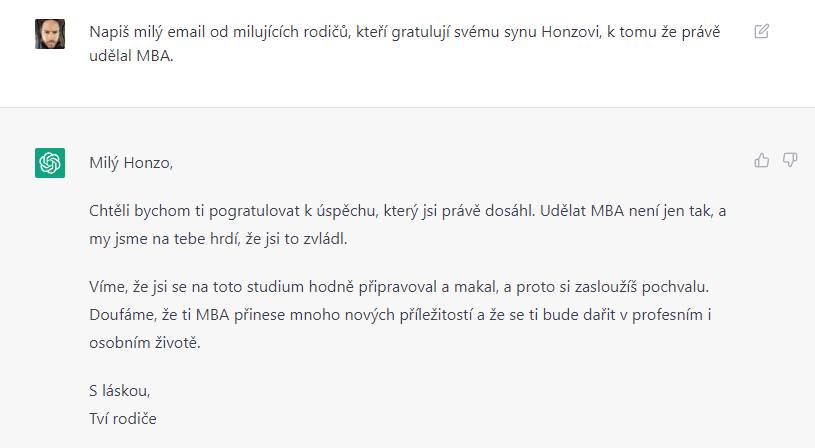Click the signature "Tví rodiče"
This screenshot has width=815, height=448.
click(123, 419)
